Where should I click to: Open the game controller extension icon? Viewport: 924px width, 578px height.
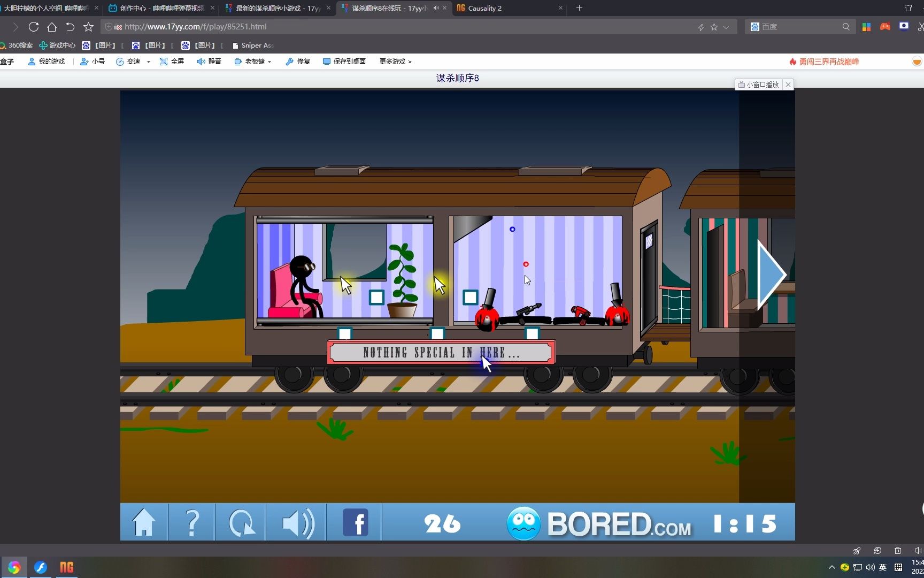tap(885, 26)
